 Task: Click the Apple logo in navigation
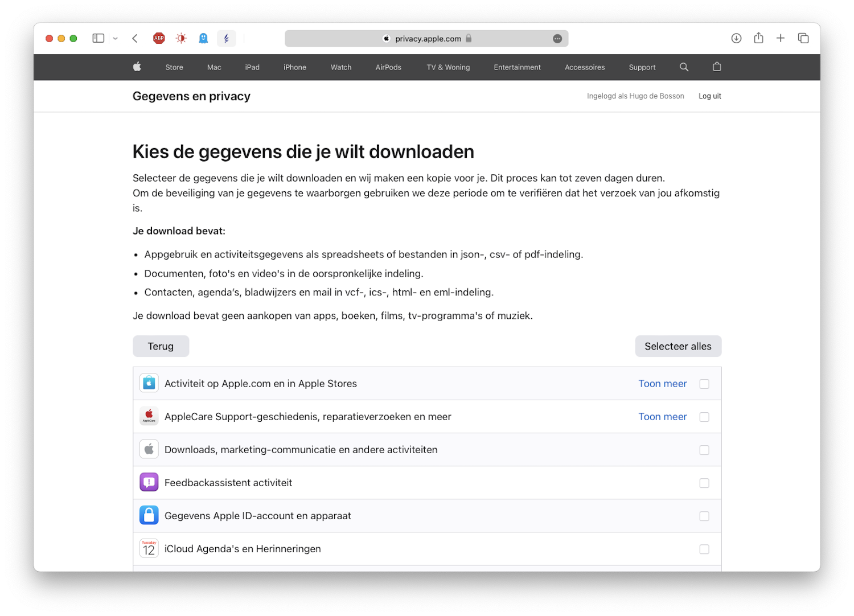137,67
